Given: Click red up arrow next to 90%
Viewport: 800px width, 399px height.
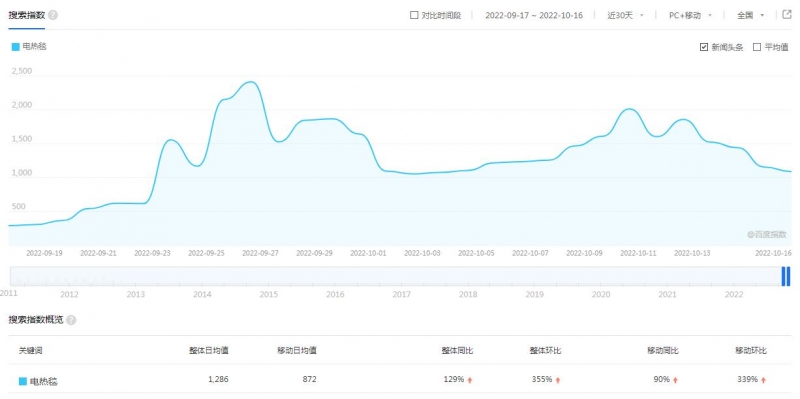Looking at the screenshot, I should (675, 380).
